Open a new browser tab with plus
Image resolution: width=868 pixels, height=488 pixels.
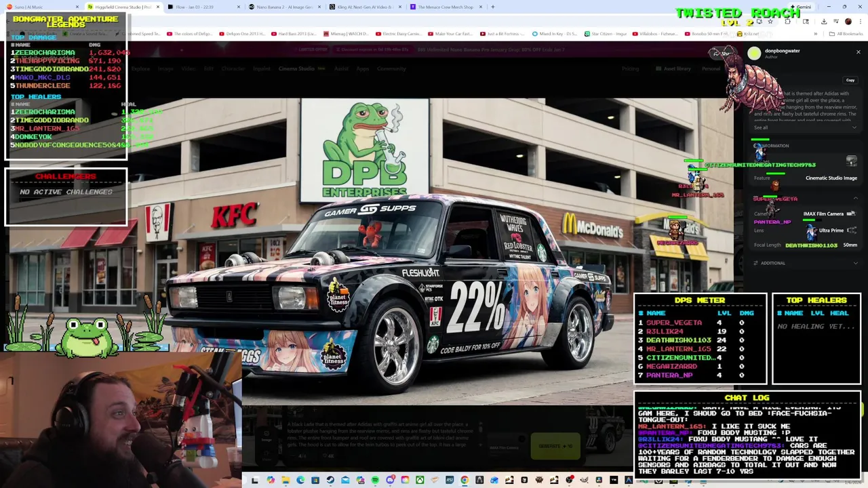493,7
